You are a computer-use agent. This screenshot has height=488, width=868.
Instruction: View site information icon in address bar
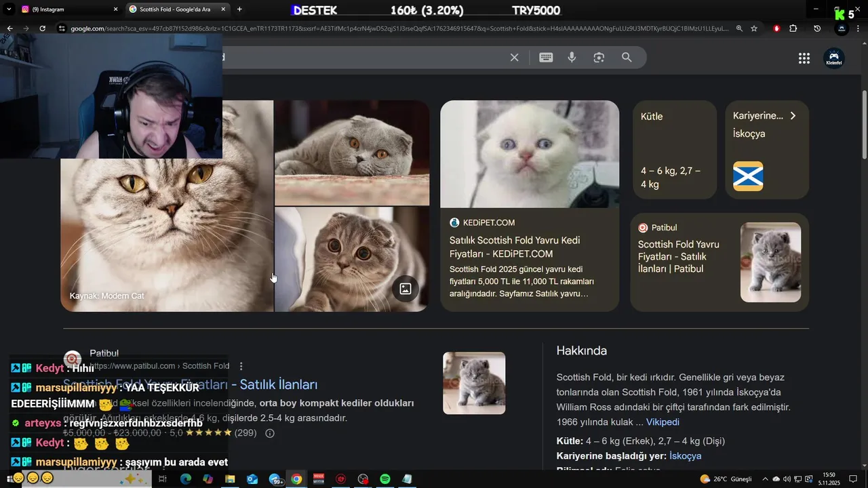point(62,28)
